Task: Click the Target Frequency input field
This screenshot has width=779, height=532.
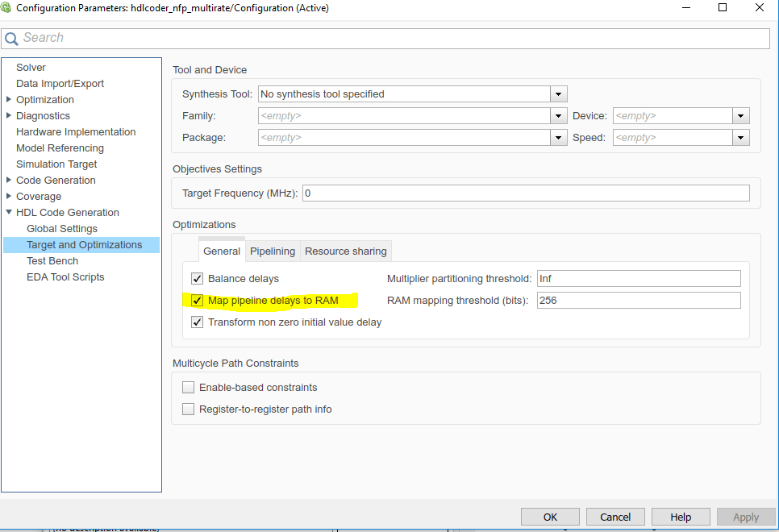Action: click(526, 193)
